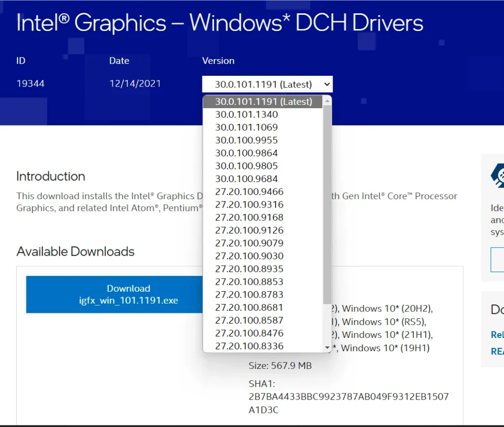The height and width of the screenshot is (427, 504).
Task: Select version 27.20.100.9316
Action: coord(263,204)
